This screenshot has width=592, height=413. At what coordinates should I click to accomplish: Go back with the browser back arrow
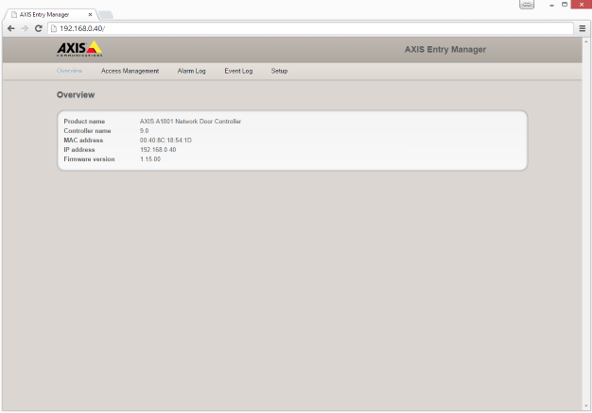coord(11,28)
